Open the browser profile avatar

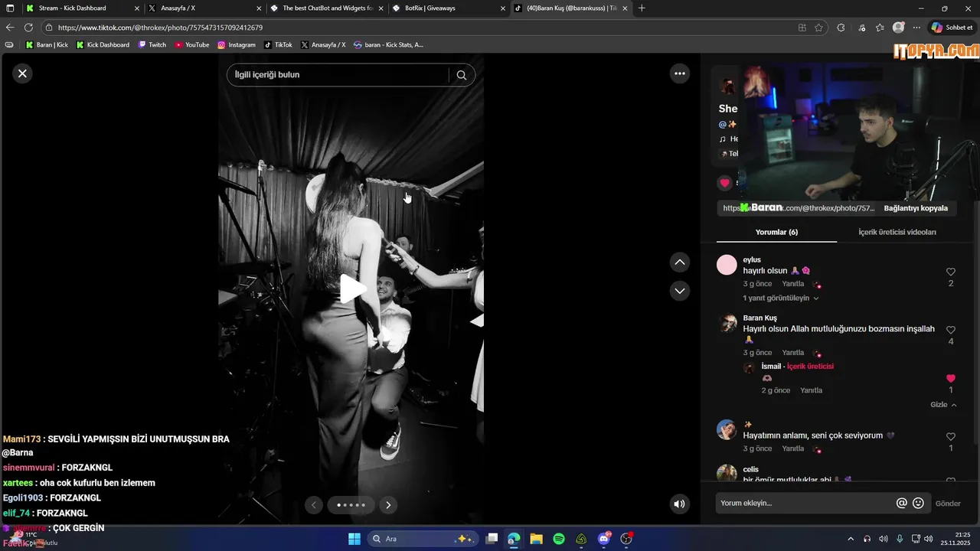click(899, 28)
